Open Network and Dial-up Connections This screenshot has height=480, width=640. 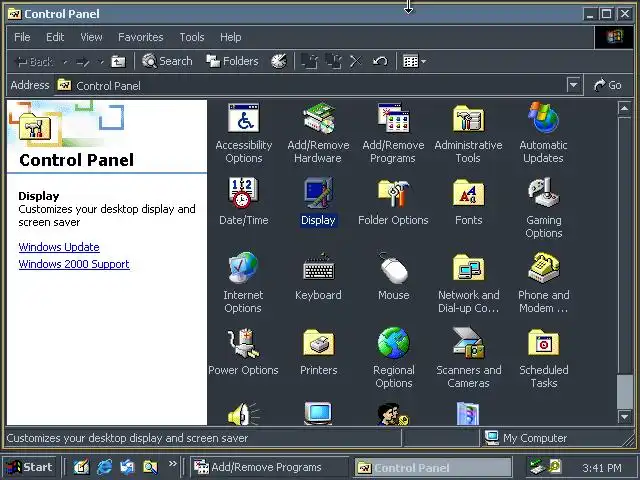pos(469,283)
